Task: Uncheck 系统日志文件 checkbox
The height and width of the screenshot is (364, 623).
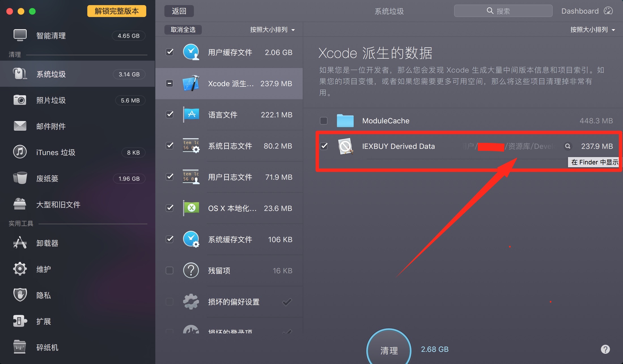Action: [169, 146]
